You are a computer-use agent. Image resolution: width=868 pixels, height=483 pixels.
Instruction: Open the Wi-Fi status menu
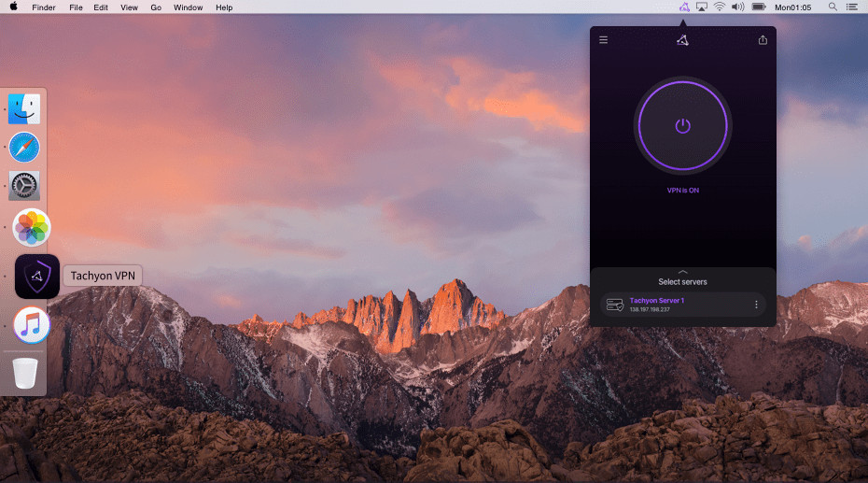pyautogui.click(x=720, y=7)
